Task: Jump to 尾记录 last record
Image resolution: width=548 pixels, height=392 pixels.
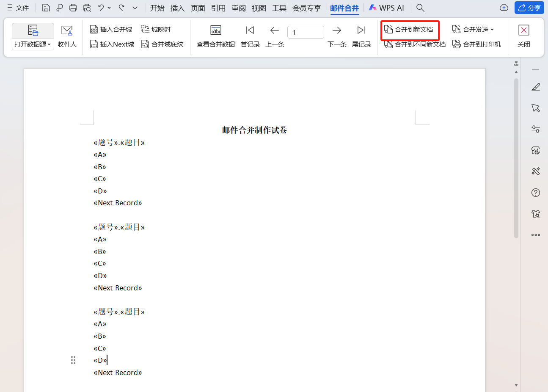Action: (x=361, y=36)
